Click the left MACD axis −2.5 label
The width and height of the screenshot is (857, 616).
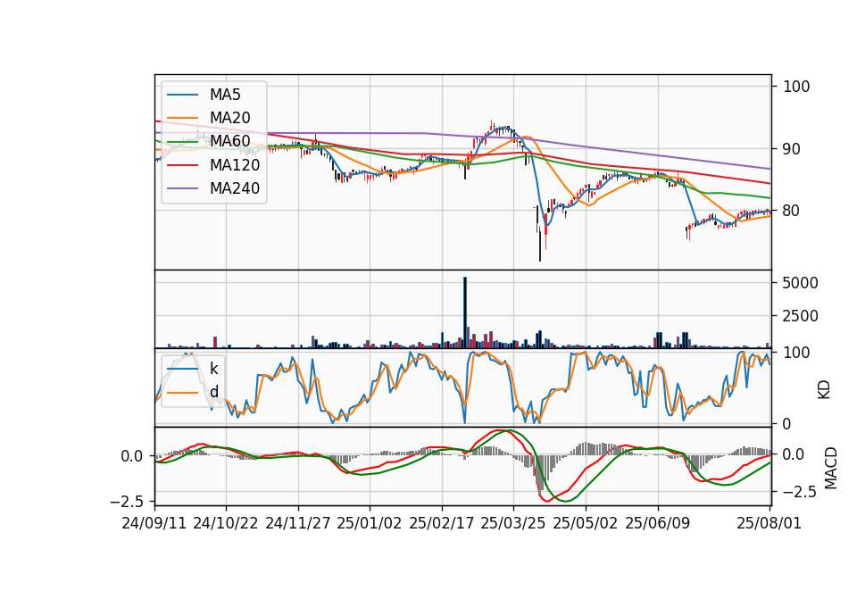click(x=127, y=501)
